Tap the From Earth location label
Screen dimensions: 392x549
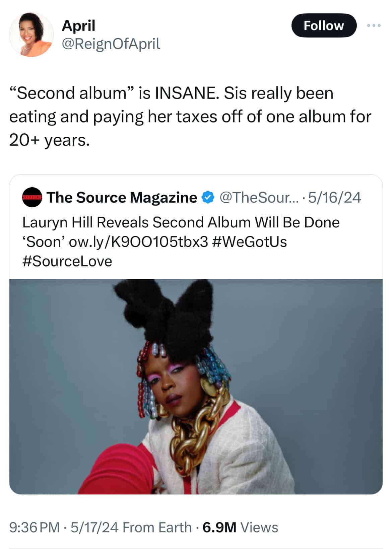click(157, 527)
